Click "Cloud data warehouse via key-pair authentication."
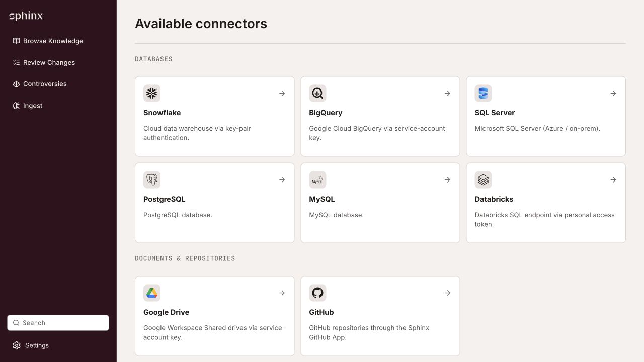 pyautogui.click(x=197, y=133)
